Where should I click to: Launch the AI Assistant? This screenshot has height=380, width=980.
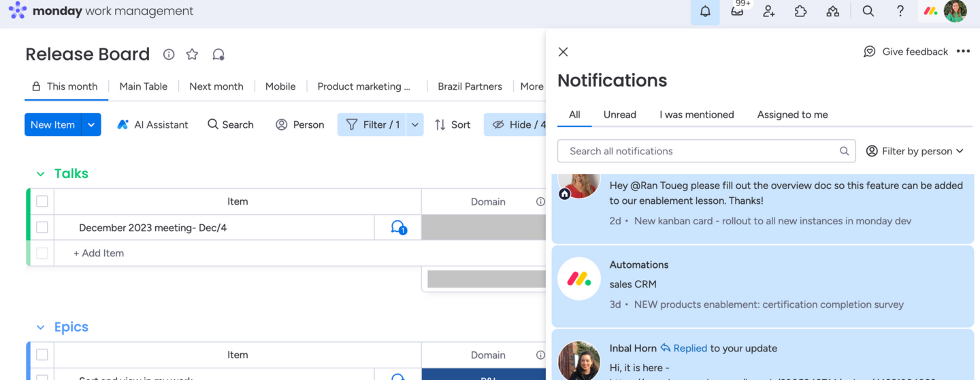(x=152, y=124)
